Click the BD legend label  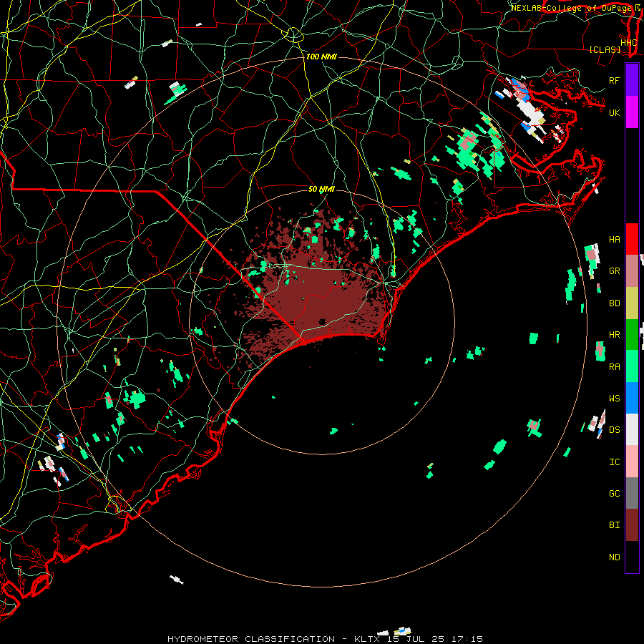pos(614,303)
